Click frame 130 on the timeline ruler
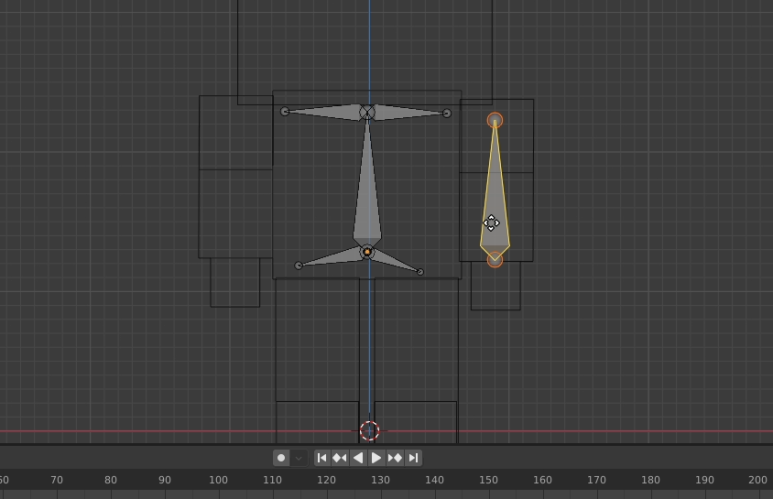The width and height of the screenshot is (773, 499). point(381,480)
